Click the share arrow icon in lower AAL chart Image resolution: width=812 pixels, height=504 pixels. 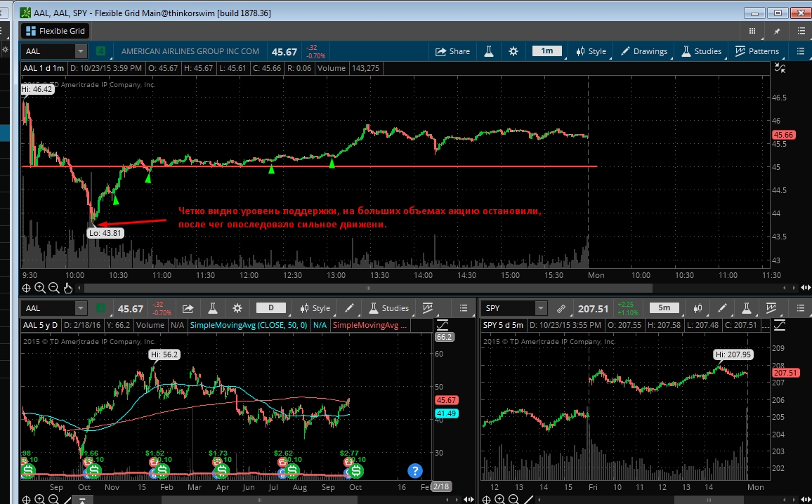(188, 308)
